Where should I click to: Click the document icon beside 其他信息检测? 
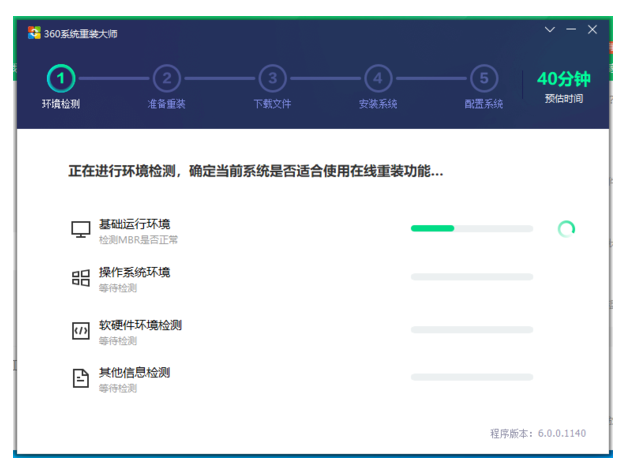pyautogui.click(x=81, y=378)
